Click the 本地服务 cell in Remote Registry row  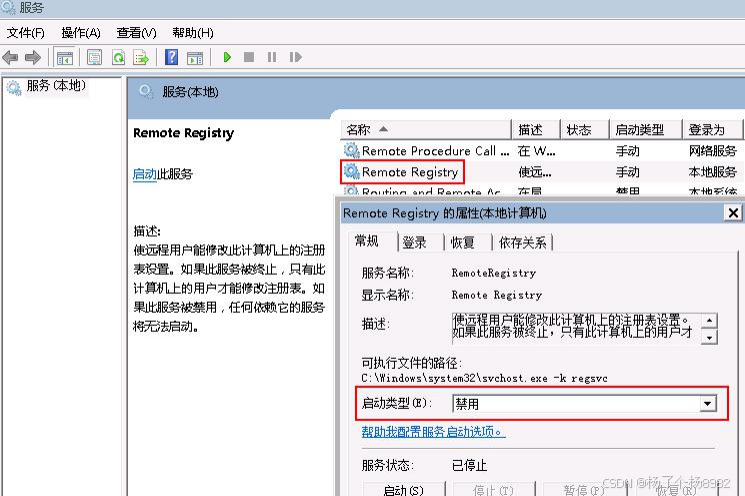(x=712, y=172)
